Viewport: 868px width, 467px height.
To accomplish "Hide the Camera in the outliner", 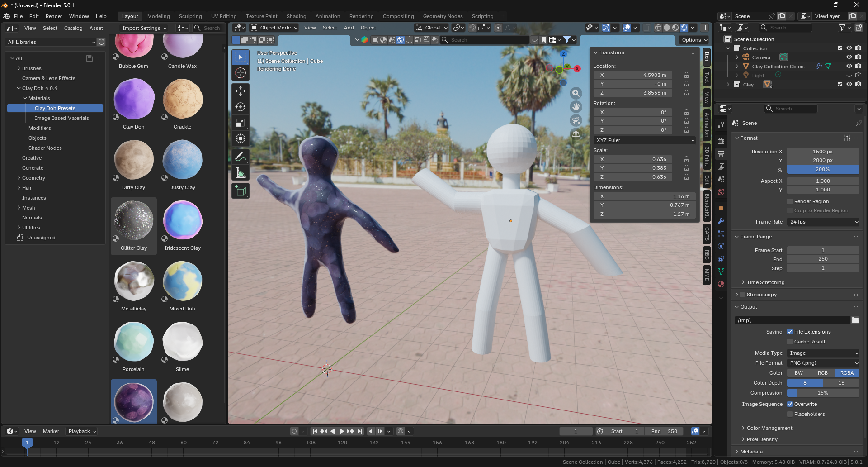I will coord(849,57).
